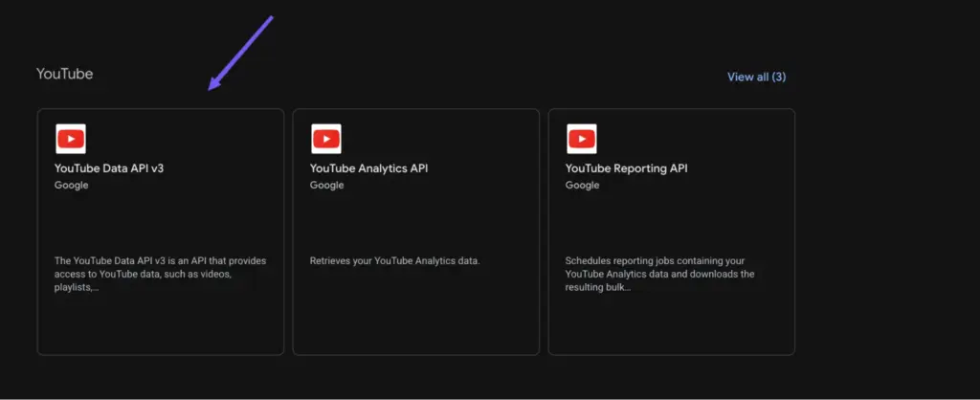Click Google under YouTube Analytics API
The width and height of the screenshot is (980, 400).
point(327,185)
